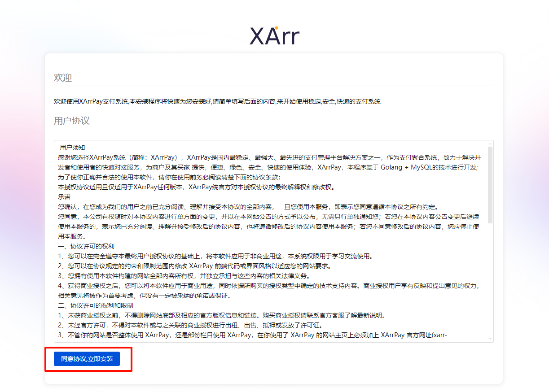Click the XArr logo at the top

point(274,35)
